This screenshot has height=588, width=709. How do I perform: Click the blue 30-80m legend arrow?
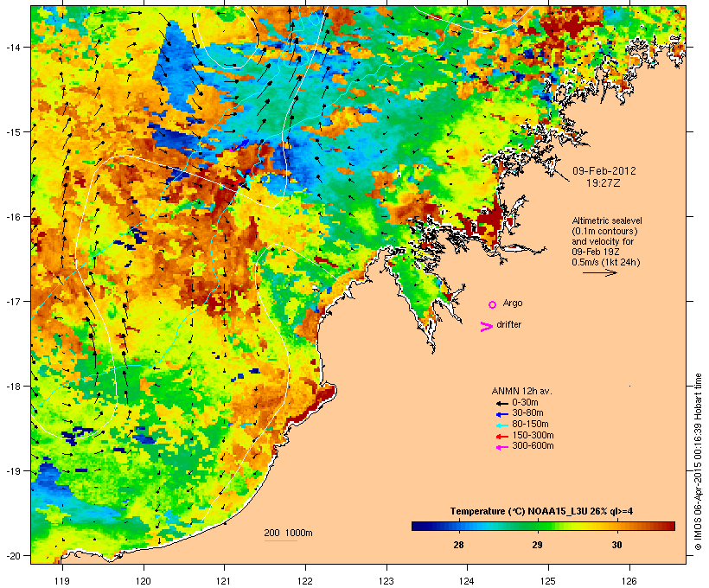click(x=501, y=414)
